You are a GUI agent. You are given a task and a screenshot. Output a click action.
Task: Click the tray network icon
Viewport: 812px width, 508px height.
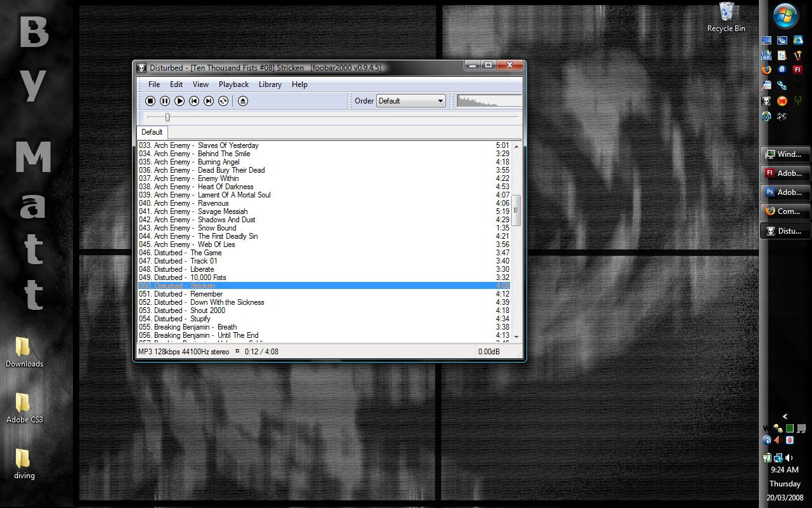[778, 457]
